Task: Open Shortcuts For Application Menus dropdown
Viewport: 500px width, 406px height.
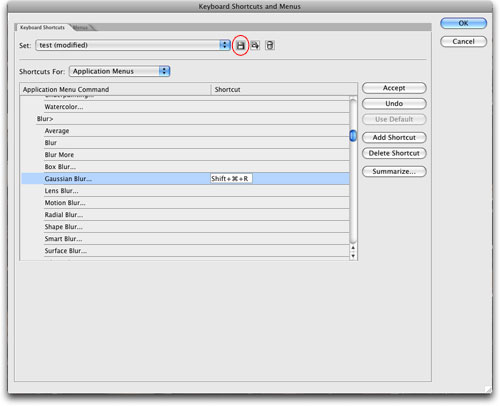Action: click(x=120, y=71)
